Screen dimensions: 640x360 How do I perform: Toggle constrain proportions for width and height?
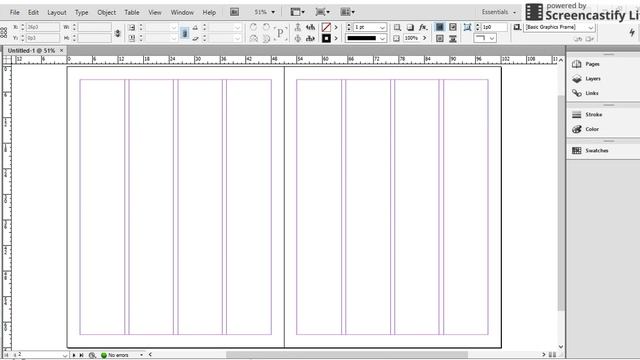click(118, 33)
